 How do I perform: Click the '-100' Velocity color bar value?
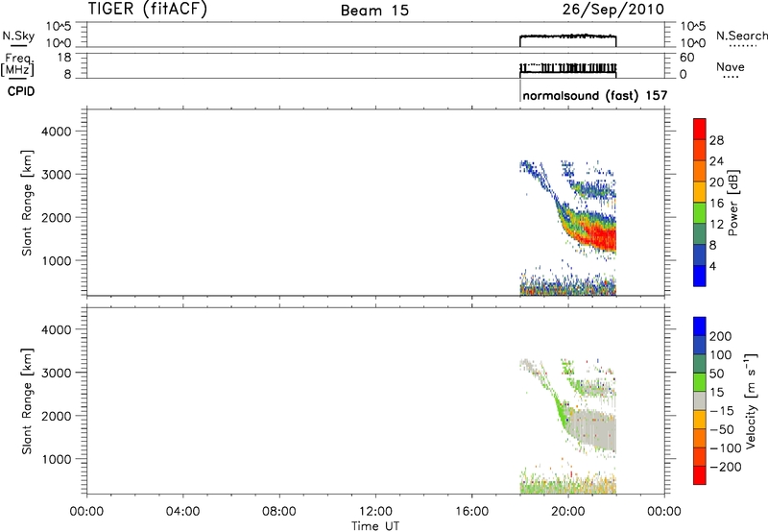725,447
